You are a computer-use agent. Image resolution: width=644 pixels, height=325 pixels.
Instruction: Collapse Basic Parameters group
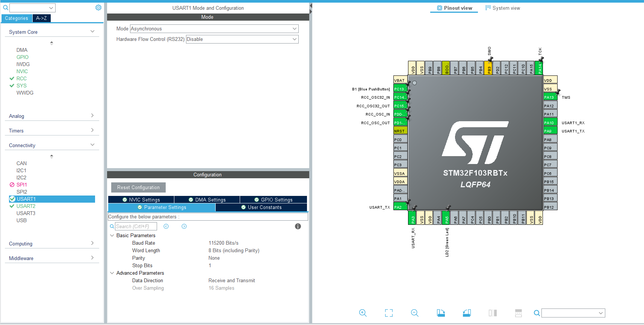click(112, 235)
